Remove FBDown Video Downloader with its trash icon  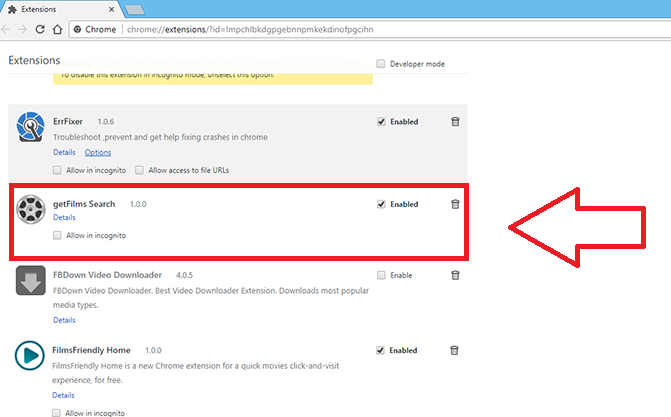[x=455, y=275]
